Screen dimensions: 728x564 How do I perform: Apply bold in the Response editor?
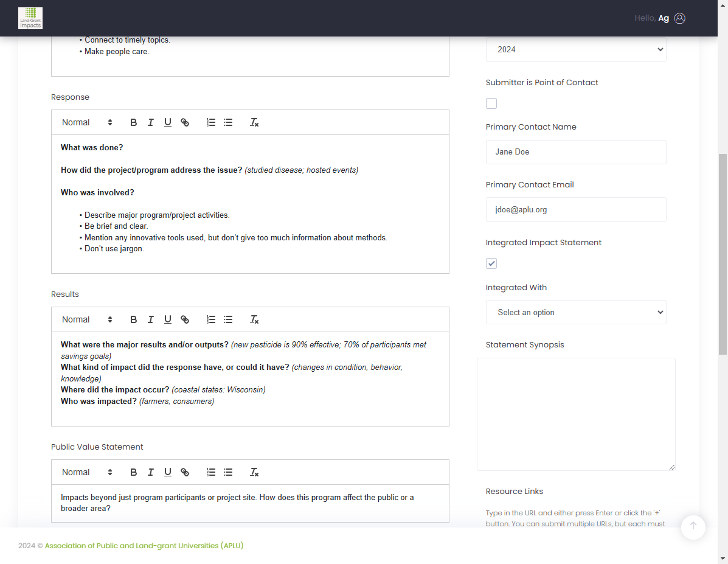click(x=133, y=122)
